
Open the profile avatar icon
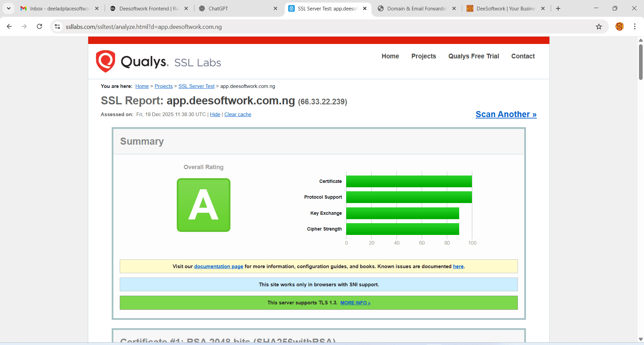[x=619, y=27]
